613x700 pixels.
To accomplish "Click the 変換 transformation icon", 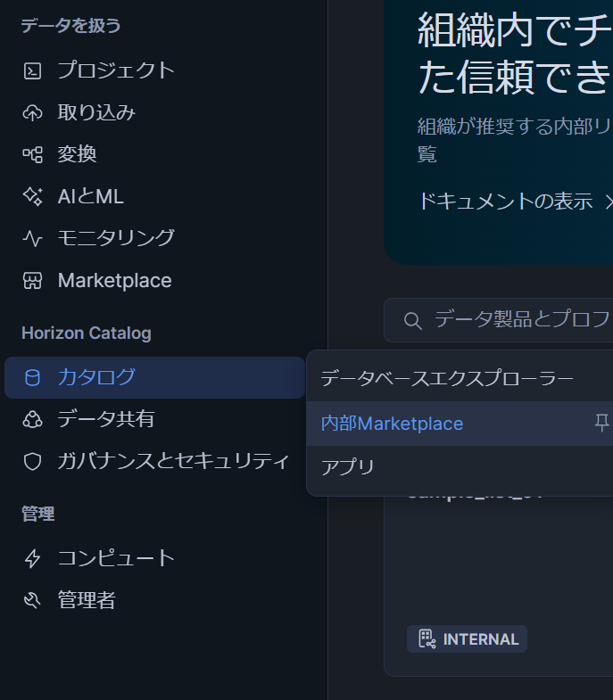I will point(32,154).
